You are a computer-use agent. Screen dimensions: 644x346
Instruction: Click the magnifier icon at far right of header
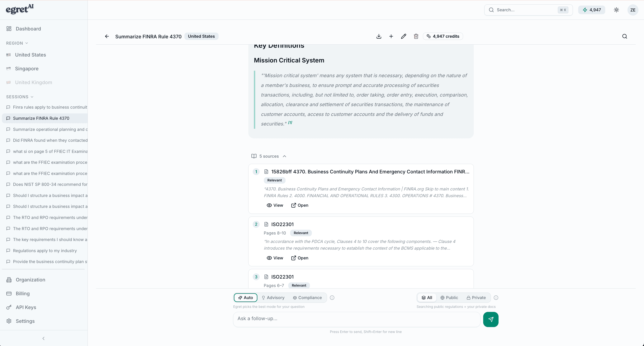pyautogui.click(x=624, y=36)
